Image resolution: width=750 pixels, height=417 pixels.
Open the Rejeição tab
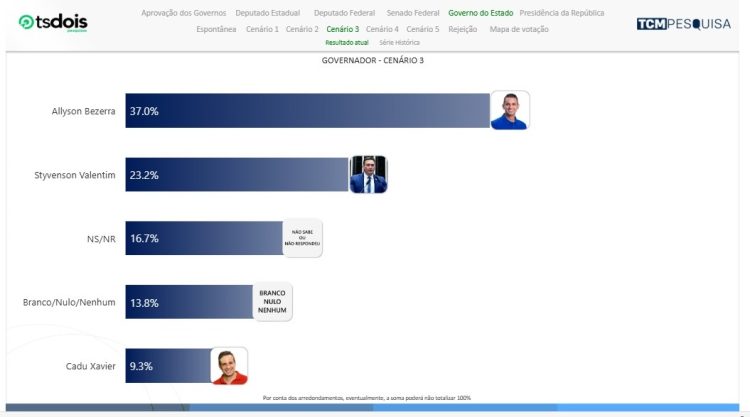[x=462, y=29]
